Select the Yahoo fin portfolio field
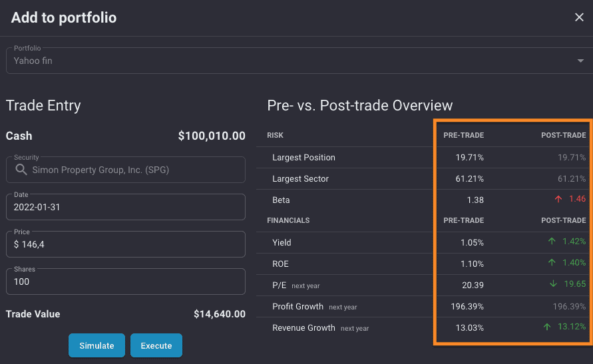593x364 pixels. (299, 61)
